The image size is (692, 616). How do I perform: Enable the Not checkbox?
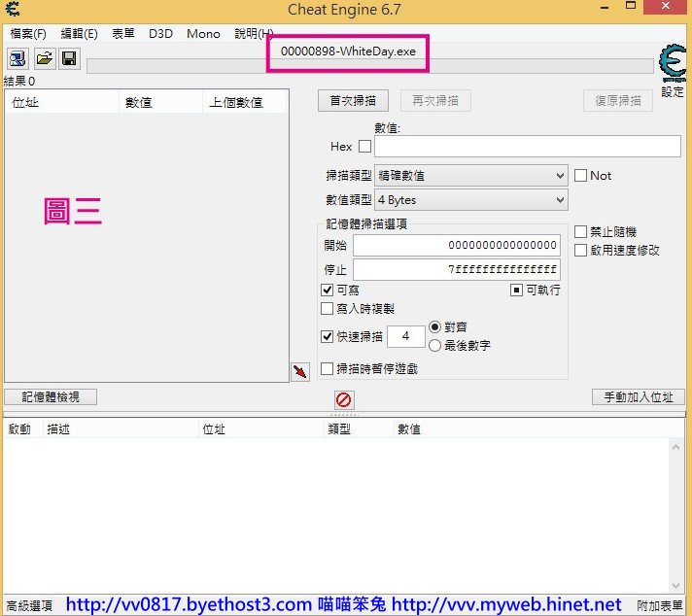point(580,176)
